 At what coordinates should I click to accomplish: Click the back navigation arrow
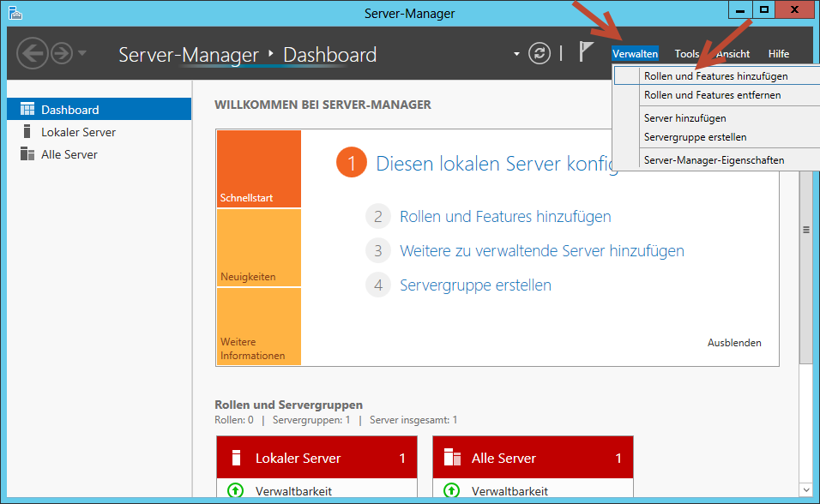coord(33,53)
